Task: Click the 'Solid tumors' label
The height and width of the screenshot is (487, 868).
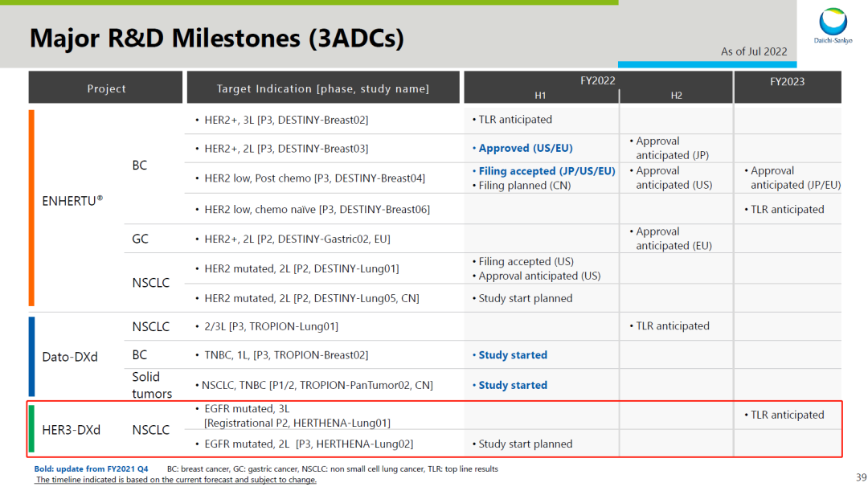Action: tap(152, 385)
